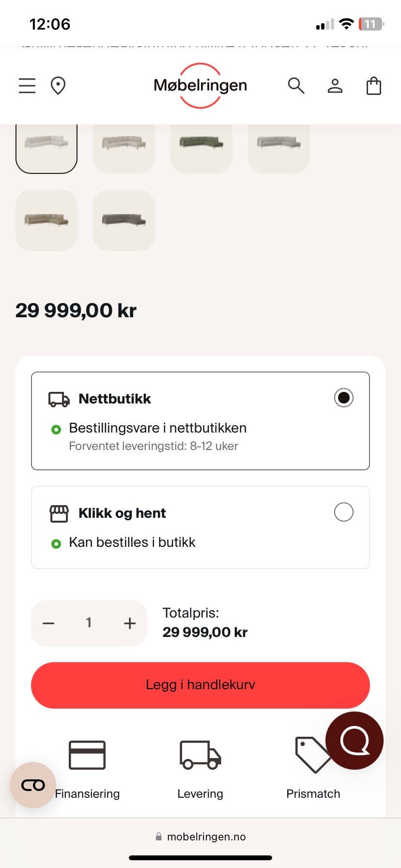
Task: Open search with the magnifier icon
Action: [296, 86]
